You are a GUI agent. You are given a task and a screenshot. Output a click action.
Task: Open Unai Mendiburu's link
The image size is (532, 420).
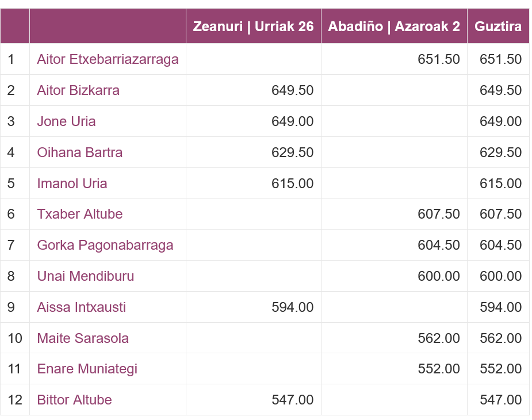pos(85,276)
